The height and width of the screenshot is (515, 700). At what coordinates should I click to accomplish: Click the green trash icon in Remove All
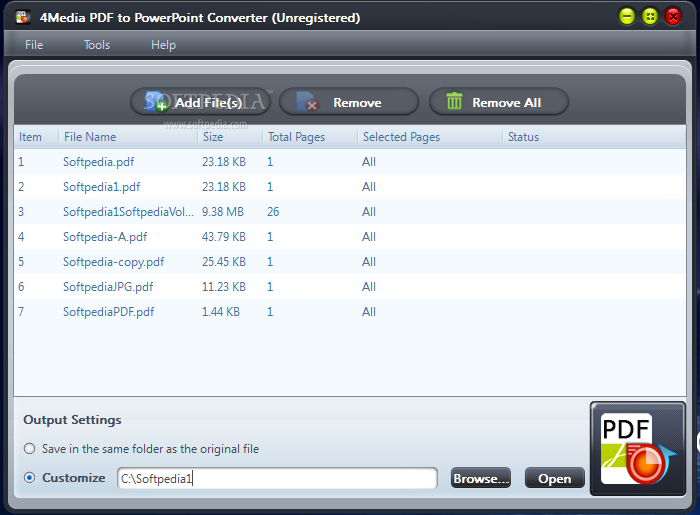click(x=454, y=101)
